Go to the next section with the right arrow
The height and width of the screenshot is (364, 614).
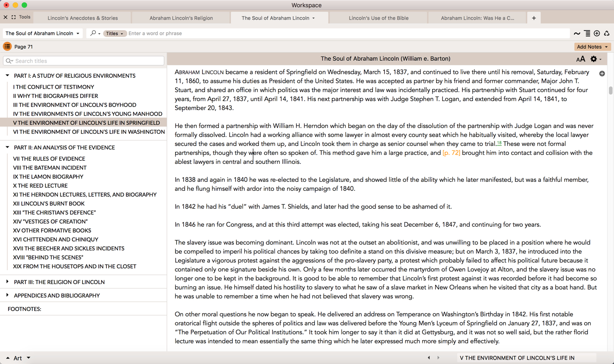pyautogui.click(x=438, y=358)
